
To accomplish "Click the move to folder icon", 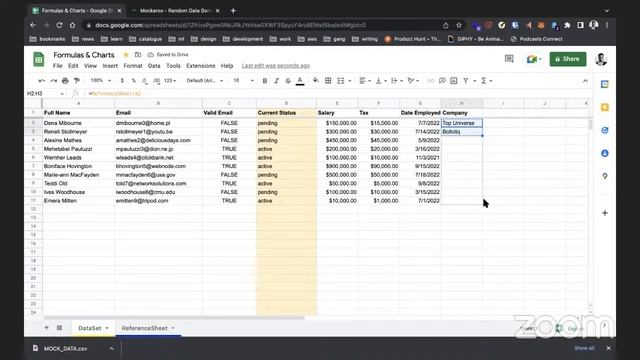I will 138,55.
